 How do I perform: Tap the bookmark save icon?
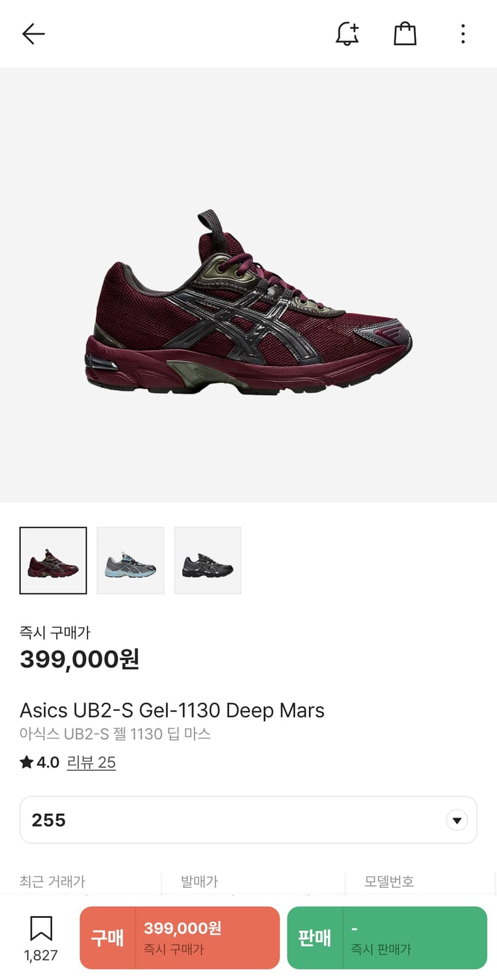pos(41,928)
